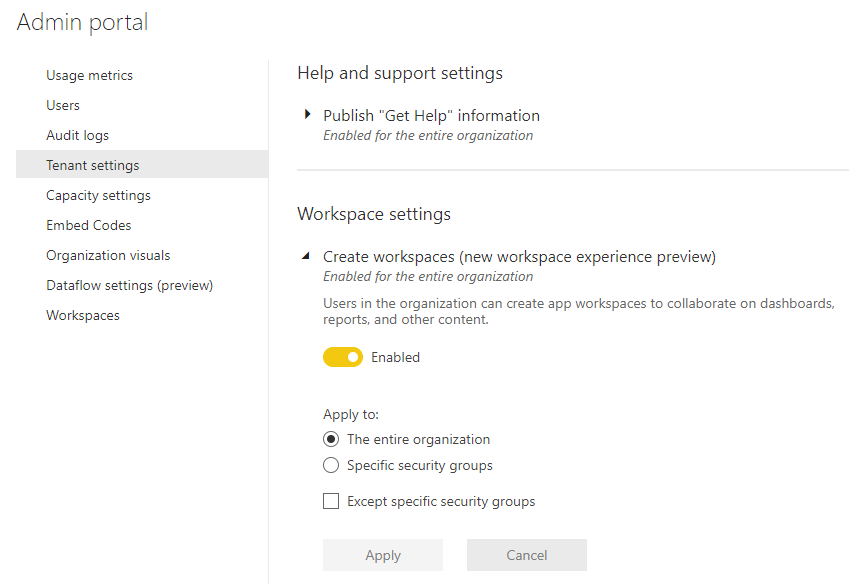Switch to Tenant settings

(94, 164)
